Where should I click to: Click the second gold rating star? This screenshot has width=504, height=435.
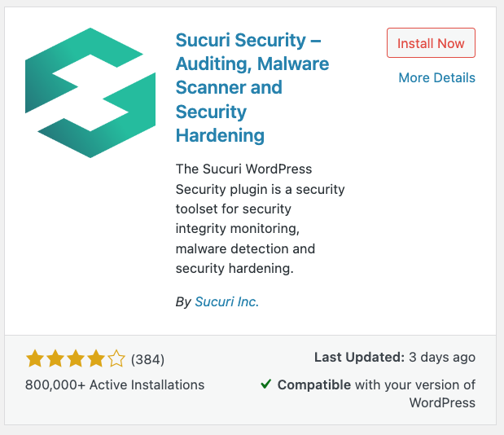point(55,358)
